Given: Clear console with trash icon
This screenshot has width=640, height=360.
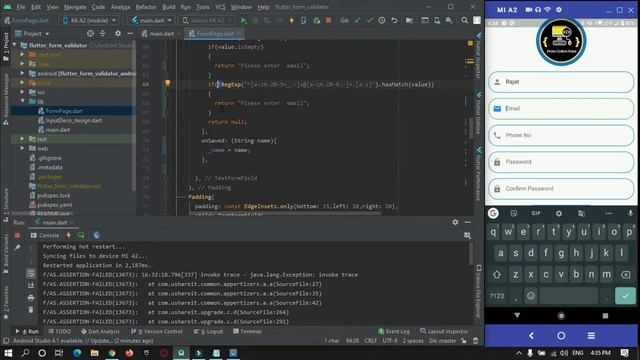Looking at the screenshot, I should click(31, 310).
